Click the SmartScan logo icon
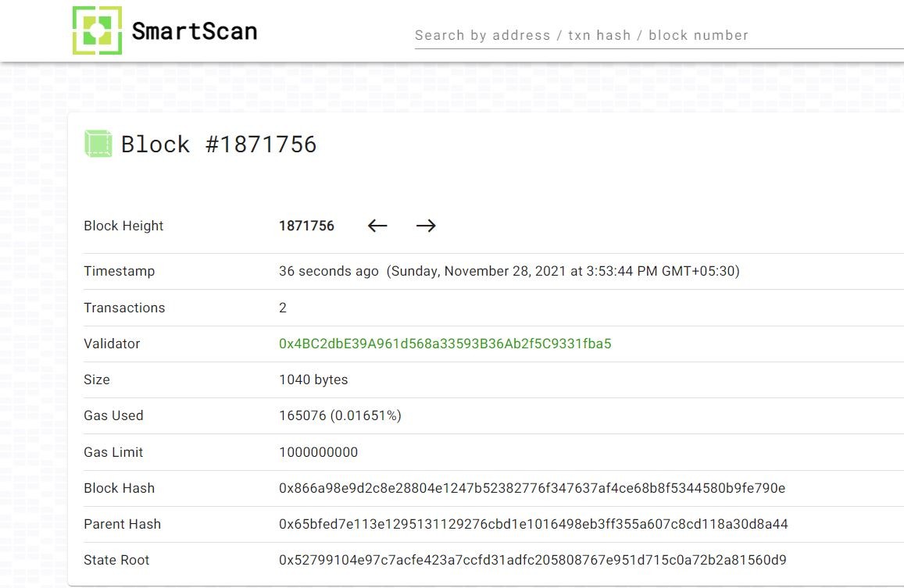Screen dimensions: 904x588 (x=97, y=30)
